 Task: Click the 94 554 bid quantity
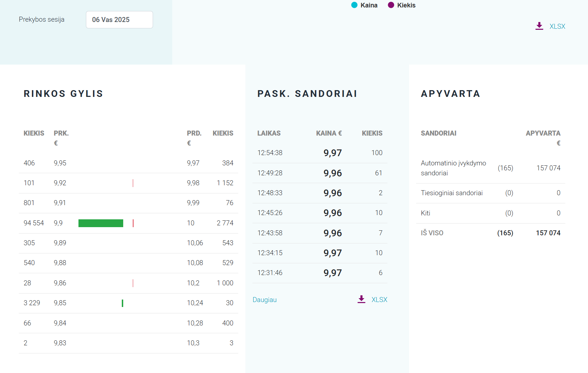pyautogui.click(x=34, y=223)
